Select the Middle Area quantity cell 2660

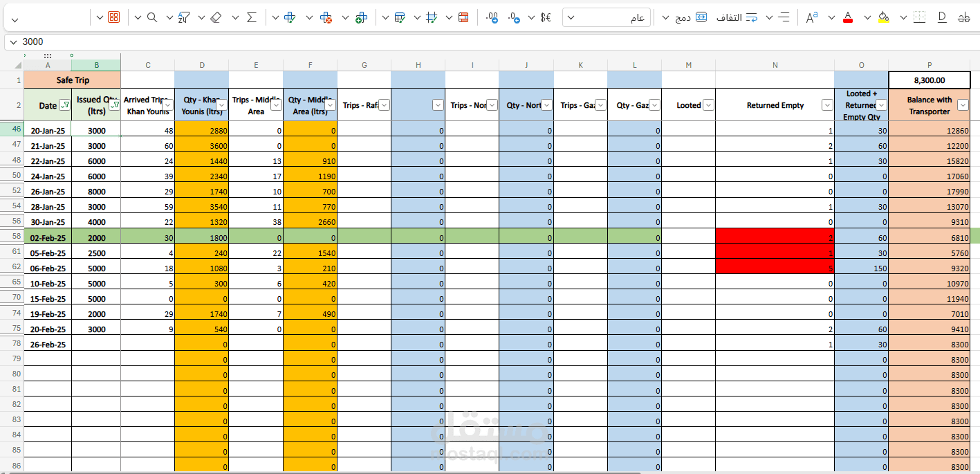click(310, 222)
